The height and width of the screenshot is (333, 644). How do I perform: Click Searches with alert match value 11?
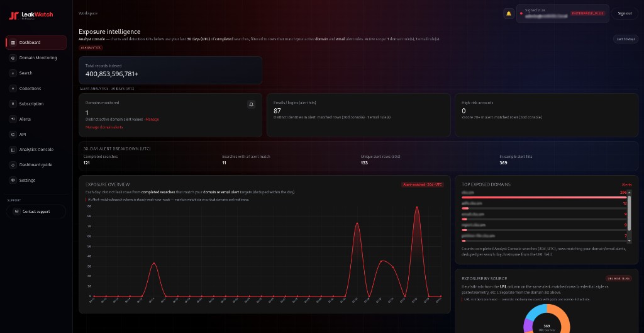coord(224,163)
